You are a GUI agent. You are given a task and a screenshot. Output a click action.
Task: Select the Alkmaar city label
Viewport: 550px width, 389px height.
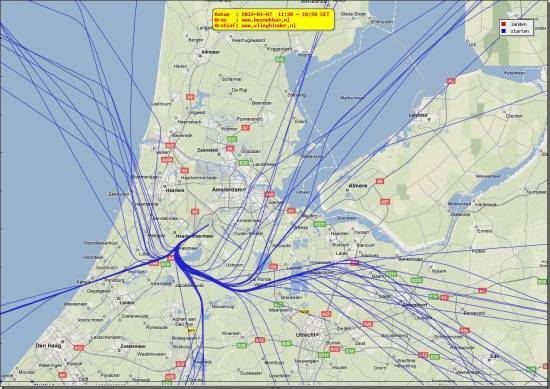tap(210, 52)
